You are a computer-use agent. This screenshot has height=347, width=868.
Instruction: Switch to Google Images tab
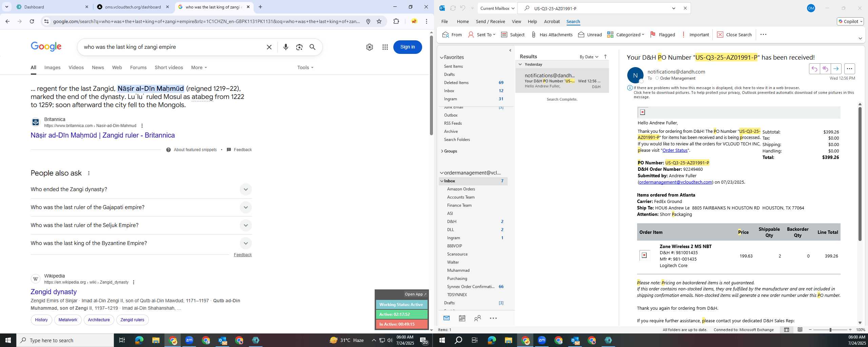52,67
